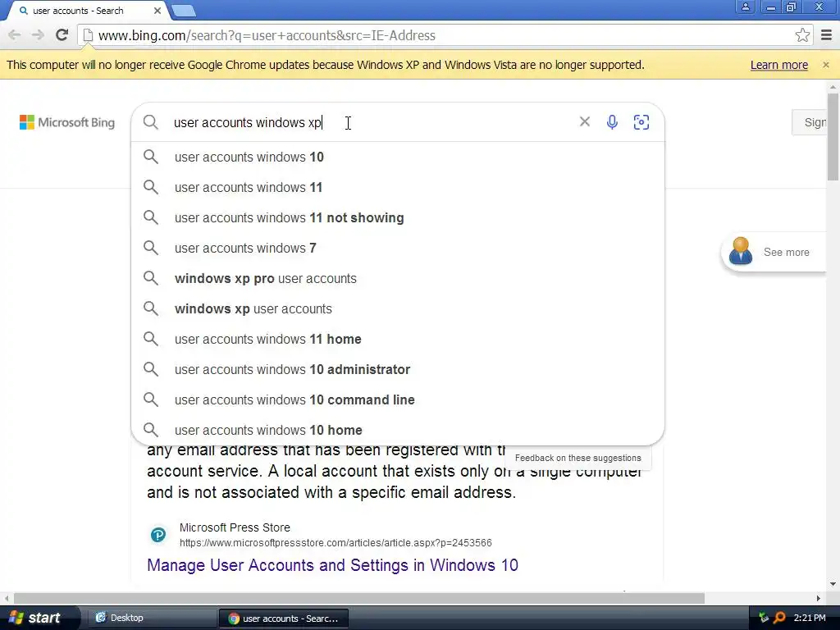Click the Learn more link in infobar
This screenshot has height=630, width=840.
coord(779,65)
